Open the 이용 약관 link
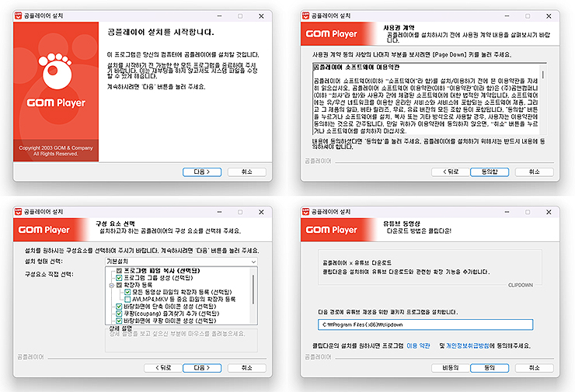The width and height of the screenshot is (575, 392). 418,346
